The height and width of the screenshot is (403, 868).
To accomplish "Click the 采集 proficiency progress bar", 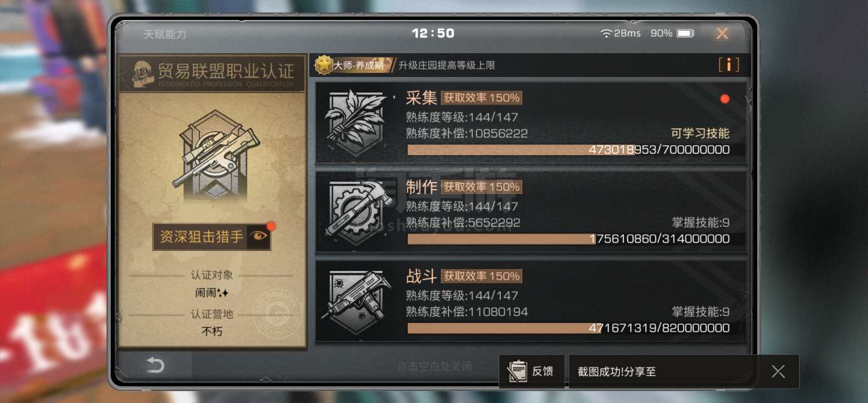I will [576, 150].
